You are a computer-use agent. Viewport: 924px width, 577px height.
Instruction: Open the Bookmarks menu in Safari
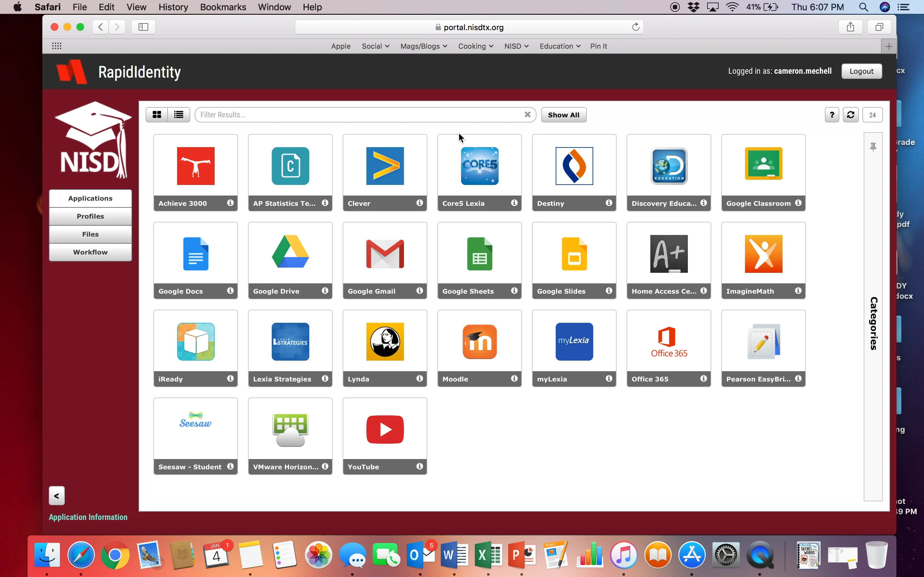tap(223, 7)
